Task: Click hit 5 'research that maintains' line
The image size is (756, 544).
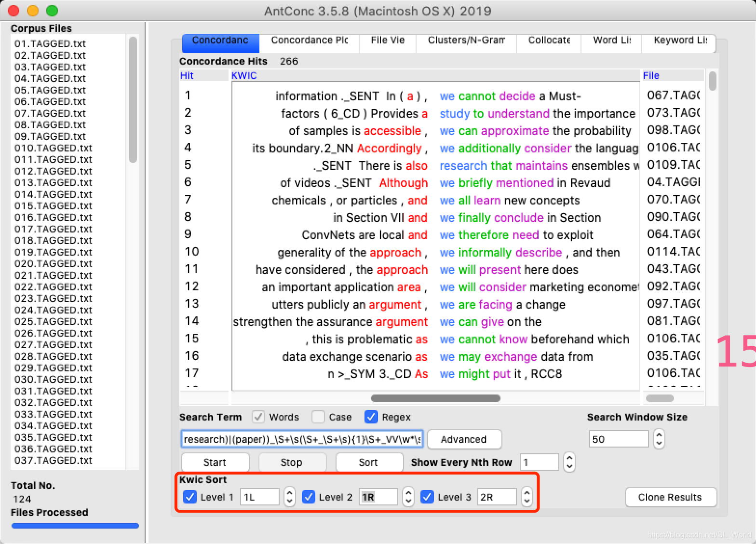Action: tap(436, 165)
